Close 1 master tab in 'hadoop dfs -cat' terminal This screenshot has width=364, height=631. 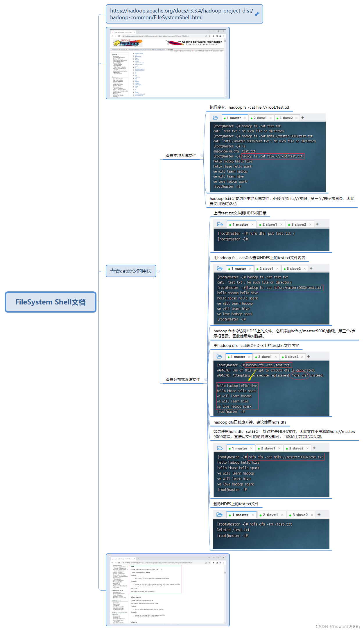[x=249, y=357]
